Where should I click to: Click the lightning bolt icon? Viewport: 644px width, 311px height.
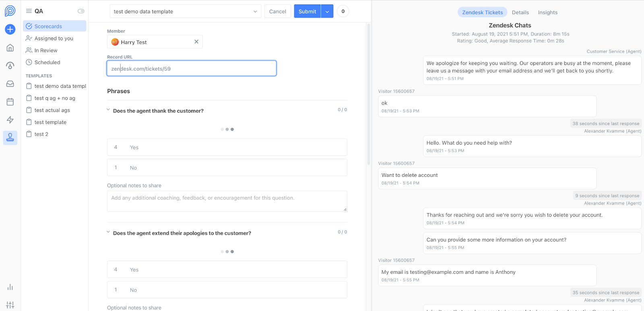pos(10,120)
